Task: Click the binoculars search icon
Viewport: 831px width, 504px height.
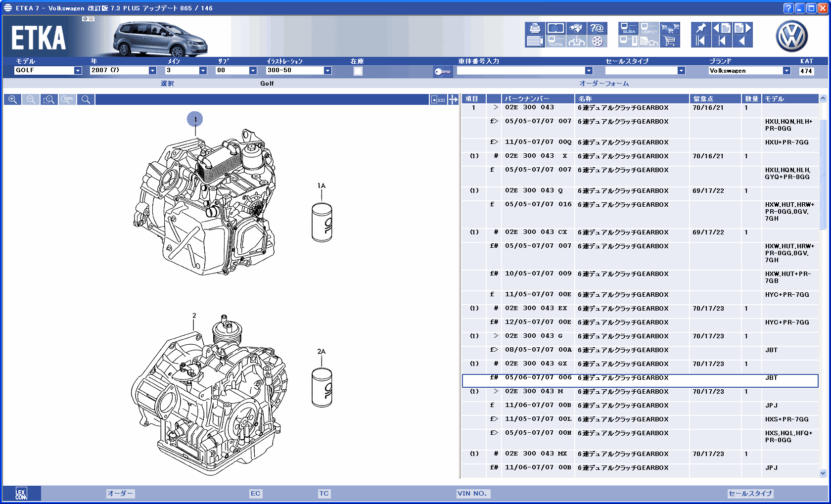Action: click(577, 28)
